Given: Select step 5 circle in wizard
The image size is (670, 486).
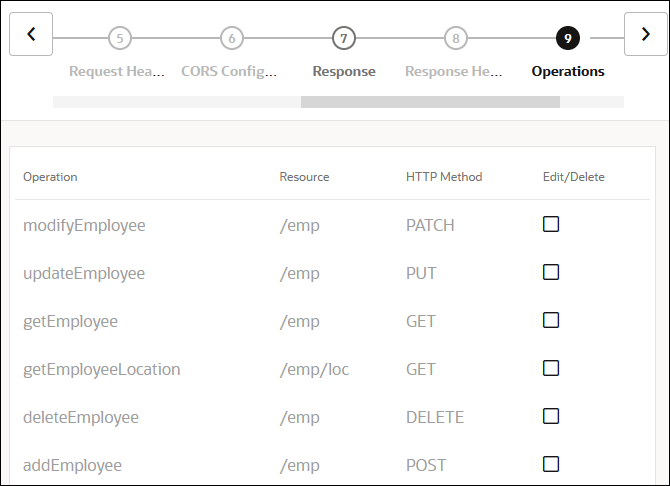Looking at the screenshot, I should coord(119,39).
